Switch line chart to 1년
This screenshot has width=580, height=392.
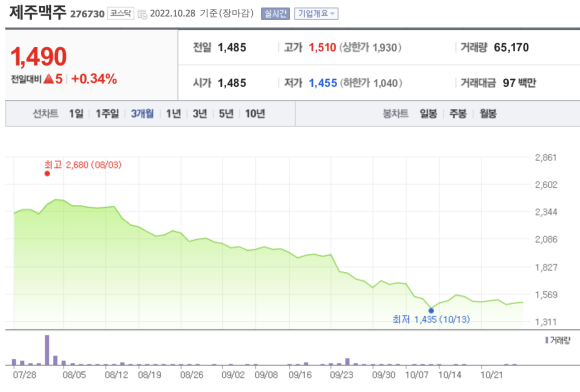tap(173, 114)
